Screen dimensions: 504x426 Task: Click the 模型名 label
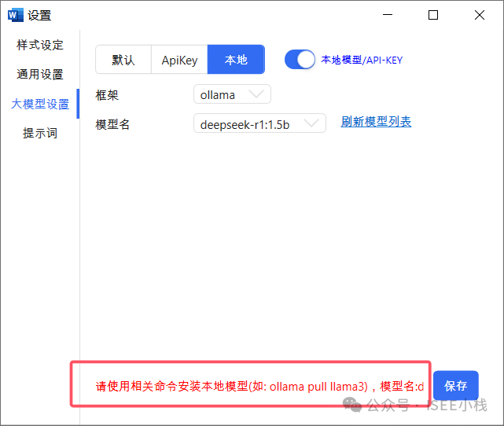(112, 124)
